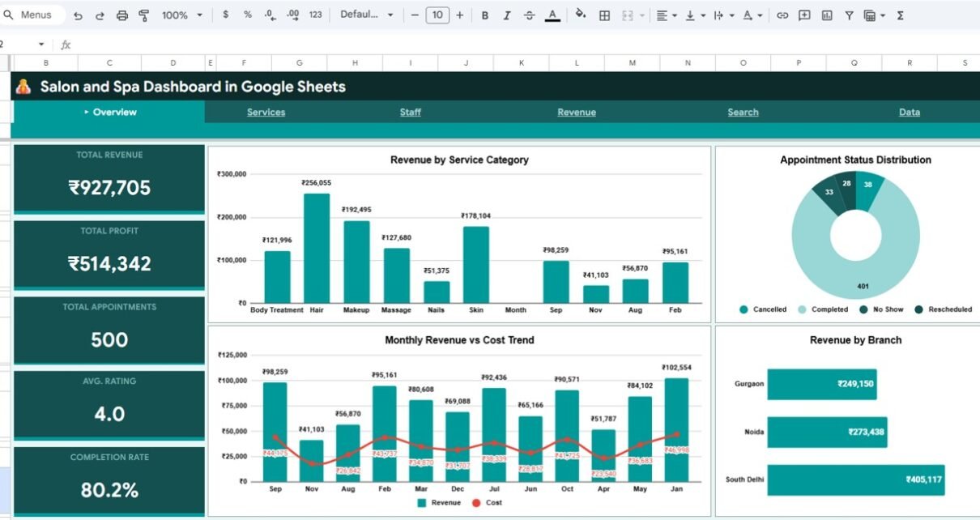Toggle italic formatting
The height and width of the screenshot is (520, 980).
[507, 15]
